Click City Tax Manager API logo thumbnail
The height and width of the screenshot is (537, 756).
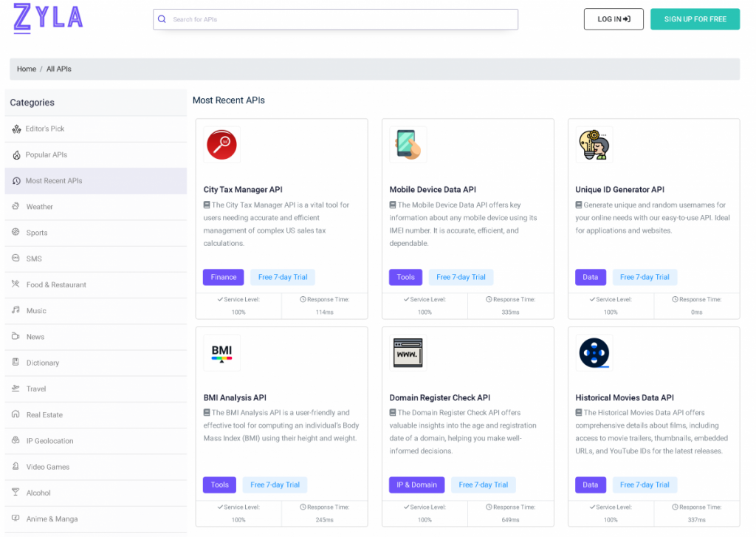[221, 145]
